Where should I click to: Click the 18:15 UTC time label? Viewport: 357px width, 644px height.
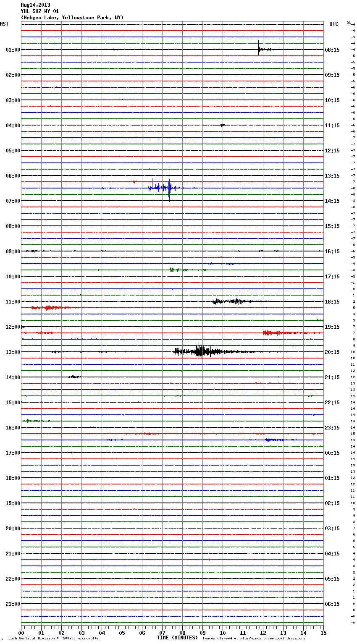tap(332, 302)
